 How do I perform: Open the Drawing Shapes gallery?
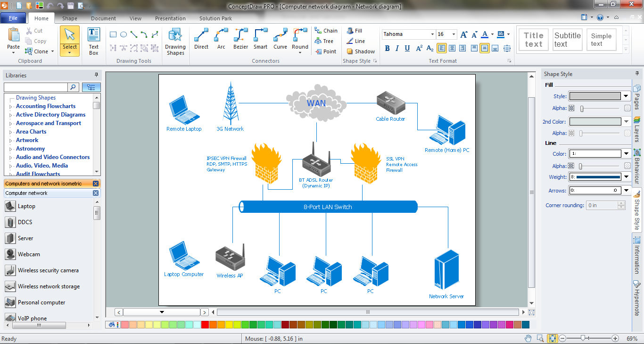coord(175,42)
